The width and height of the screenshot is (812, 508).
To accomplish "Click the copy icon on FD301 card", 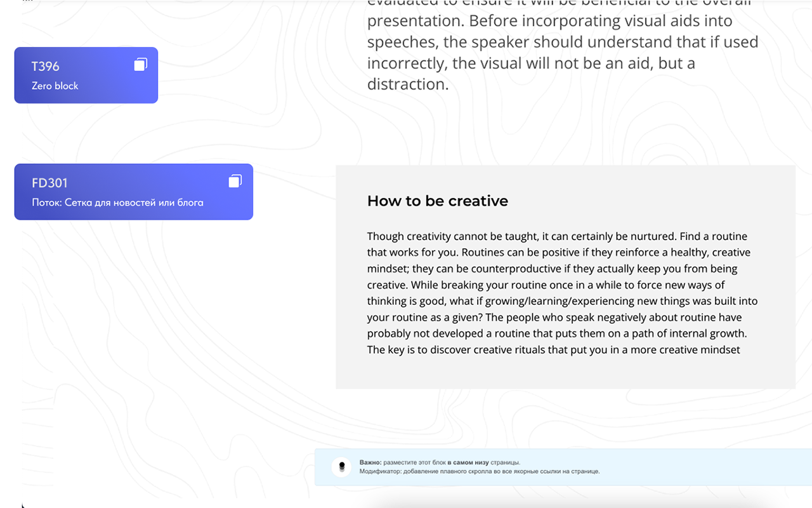I will pos(235,182).
